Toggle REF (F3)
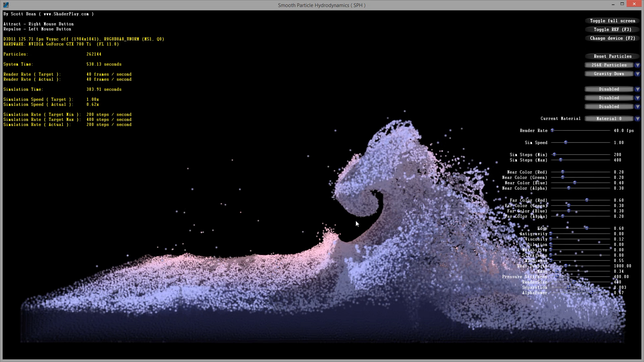This screenshot has height=362, width=644. tap(612, 29)
